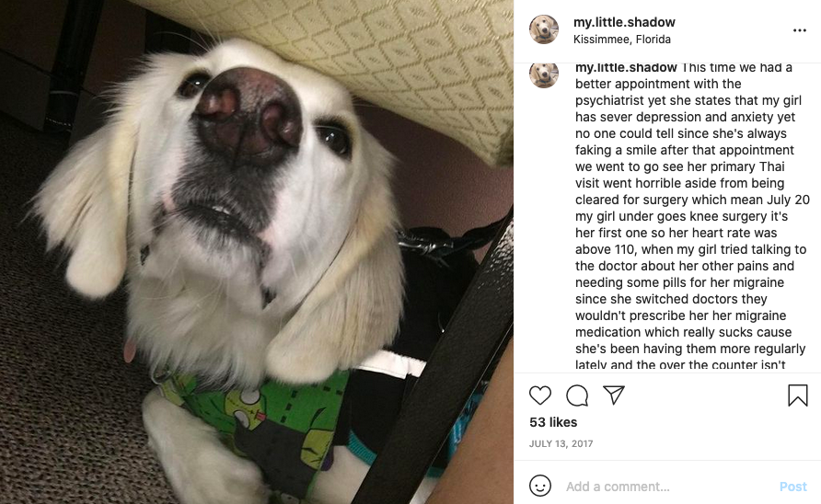Open the three-dot more options menu

tap(800, 30)
